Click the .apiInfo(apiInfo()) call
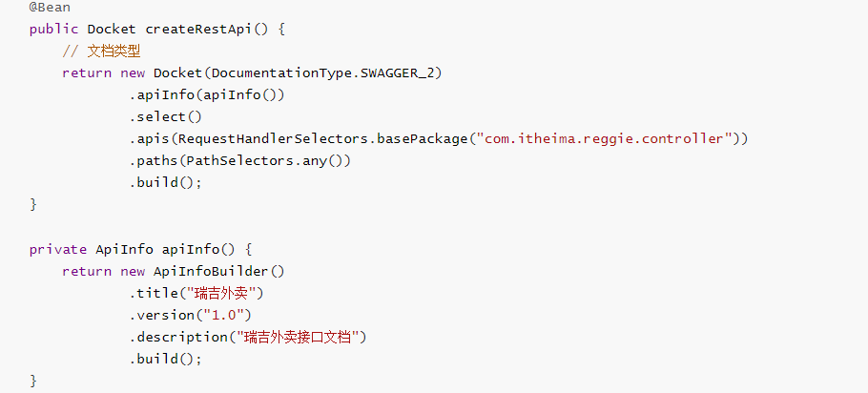This screenshot has width=868, height=393. [207, 95]
